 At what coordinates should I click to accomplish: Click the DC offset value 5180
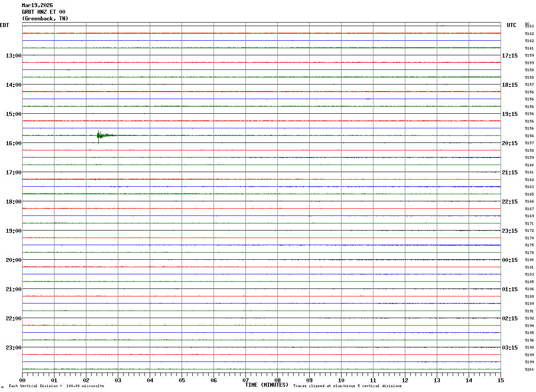point(529,260)
